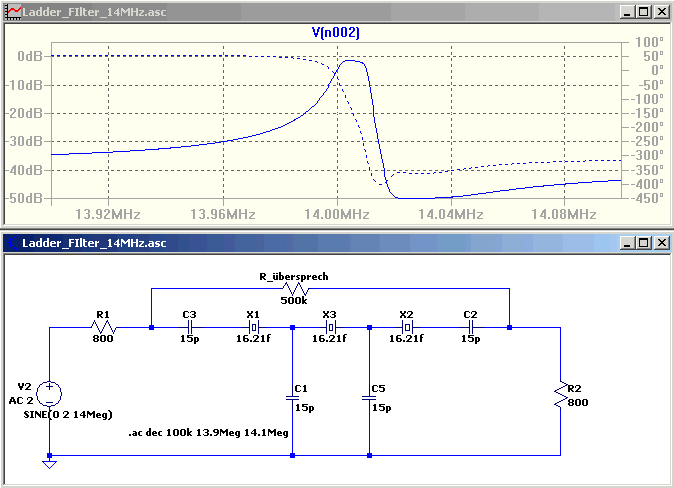Select capacitor C1 15p symbol
Screen dimensions: 674x488
292,398
